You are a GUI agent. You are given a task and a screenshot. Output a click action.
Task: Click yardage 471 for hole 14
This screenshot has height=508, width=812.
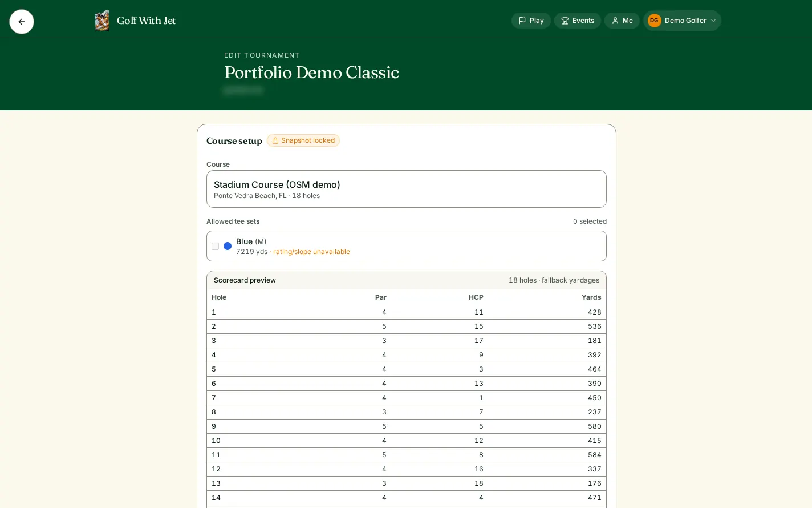(595, 498)
